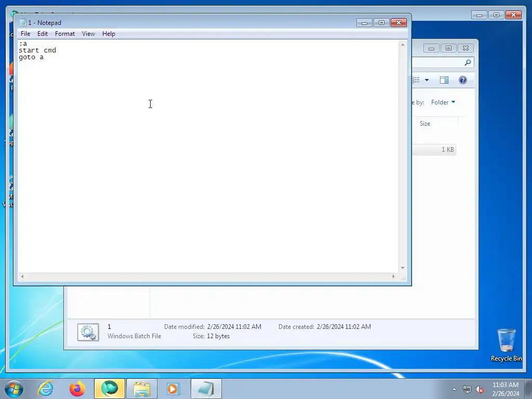This screenshot has height=399, width=532.
Task: Maximize the Notepad window
Action: 381,23
